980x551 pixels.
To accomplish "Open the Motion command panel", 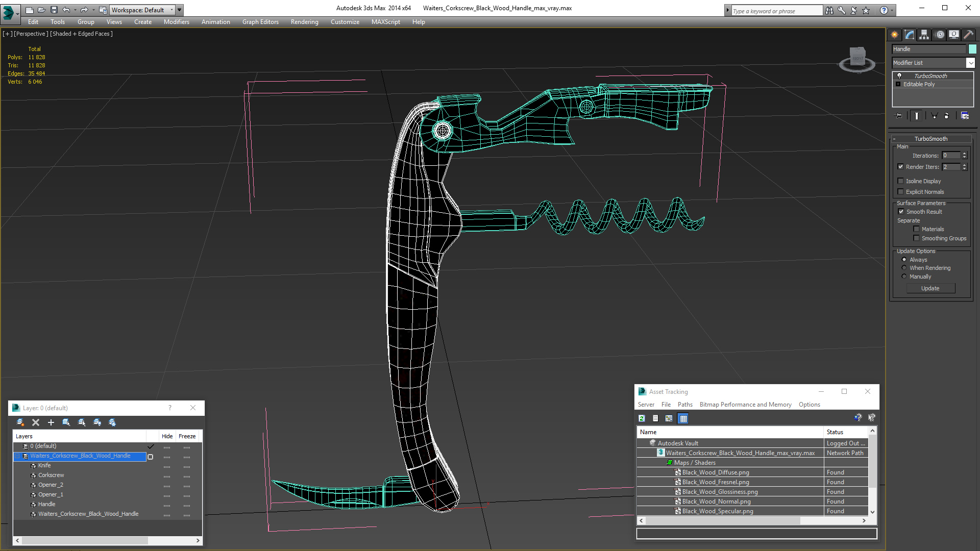I will [x=939, y=35].
